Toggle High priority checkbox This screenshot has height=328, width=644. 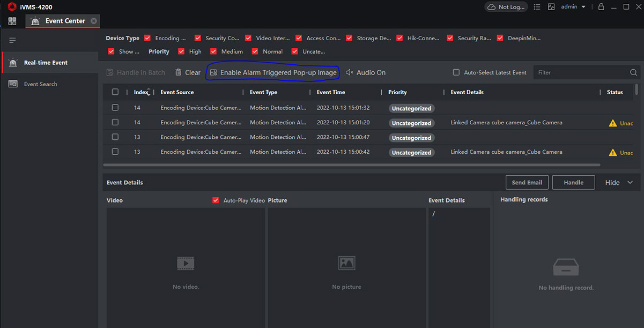coord(182,51)
